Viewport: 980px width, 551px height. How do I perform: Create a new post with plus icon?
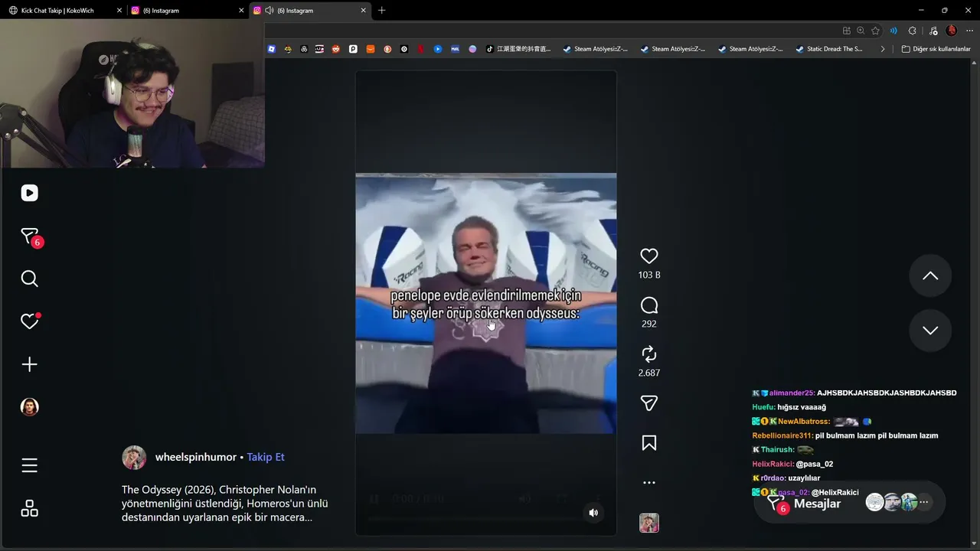point(29,364)
